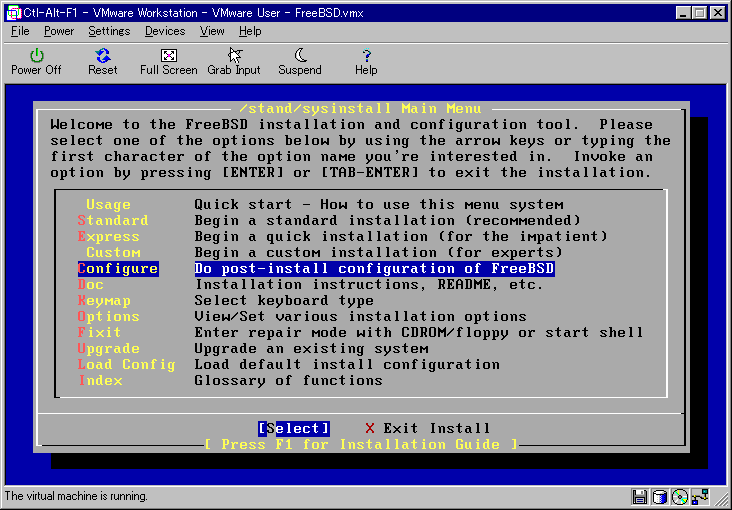The height and width of the screenshot is (510, 732).
Task: Select the Upgrade entry
Action: pos(108,348)
